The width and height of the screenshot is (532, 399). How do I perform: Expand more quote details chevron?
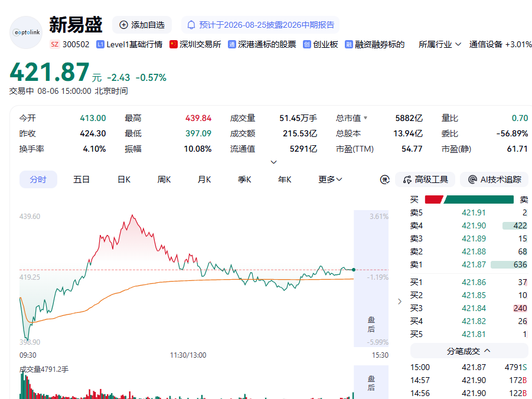tap(273, 162)
